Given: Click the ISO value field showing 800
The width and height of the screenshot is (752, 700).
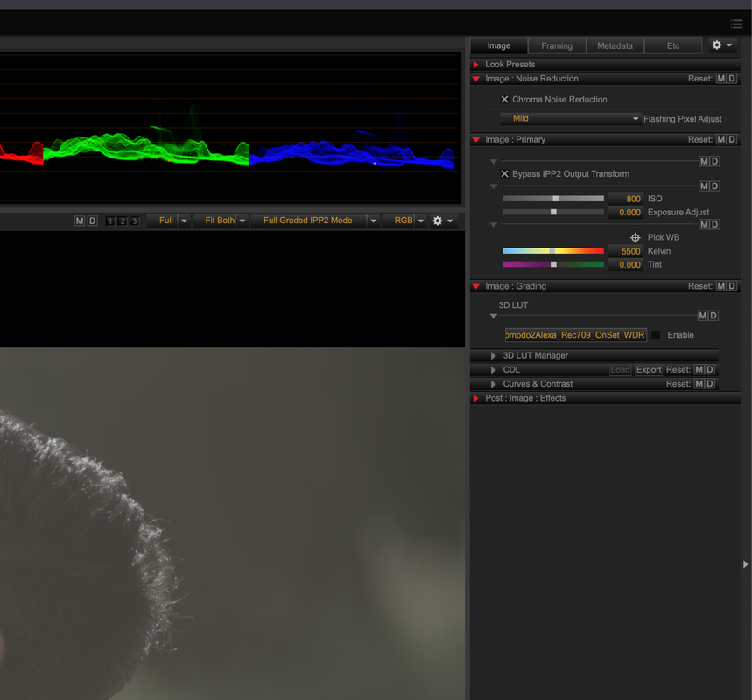Looking at the screenshot, I should point(626,199).
